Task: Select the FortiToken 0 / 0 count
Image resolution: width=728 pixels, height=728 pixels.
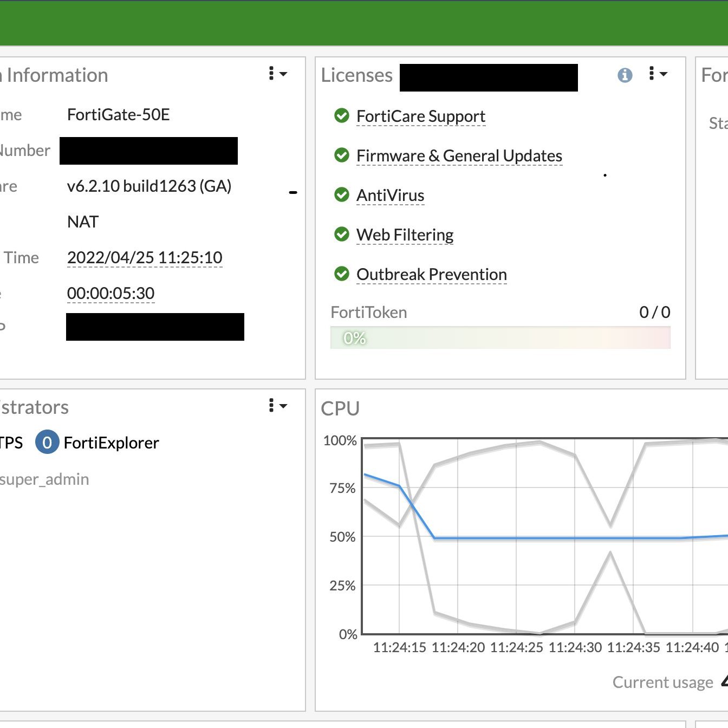Action: pos(655,313)
